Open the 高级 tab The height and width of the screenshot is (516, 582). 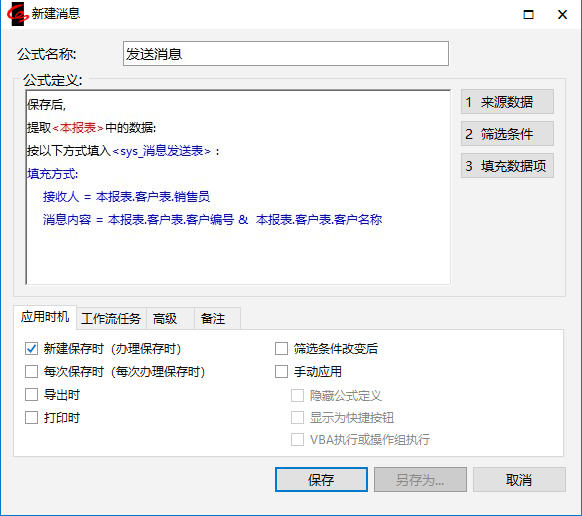pos(170,319)
